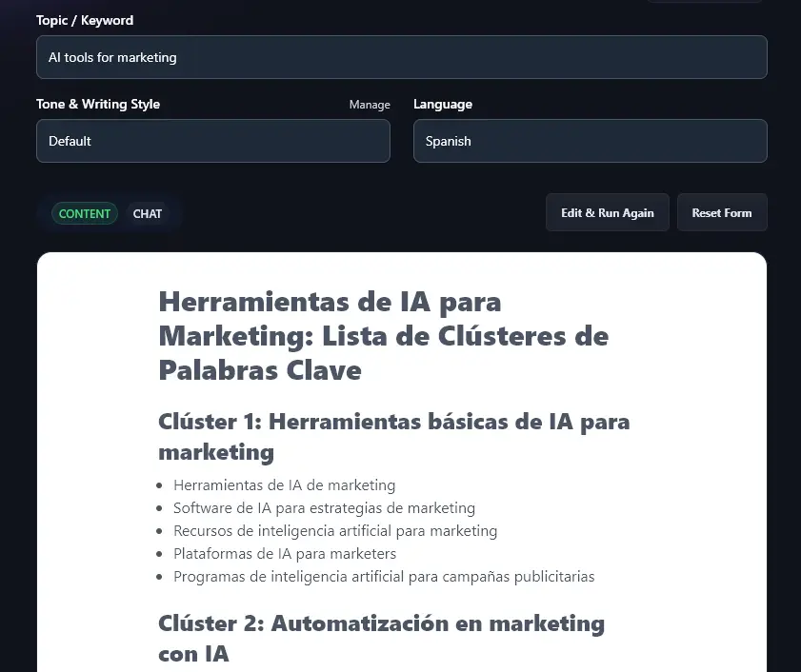801x672 pixels.
Task: Click the 'AI tools for marketing' text
Action: click(x=112, y=57)
